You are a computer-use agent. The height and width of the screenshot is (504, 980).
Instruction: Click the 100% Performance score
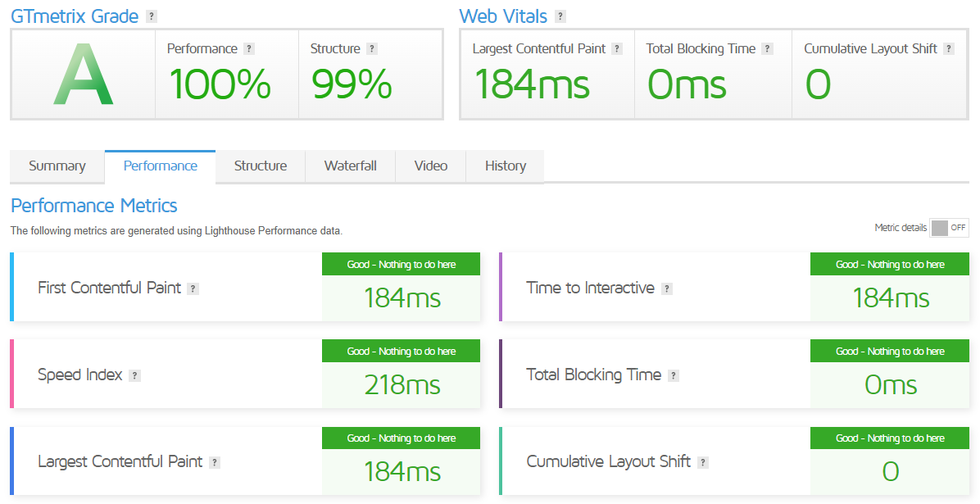(x=220, y=84)
